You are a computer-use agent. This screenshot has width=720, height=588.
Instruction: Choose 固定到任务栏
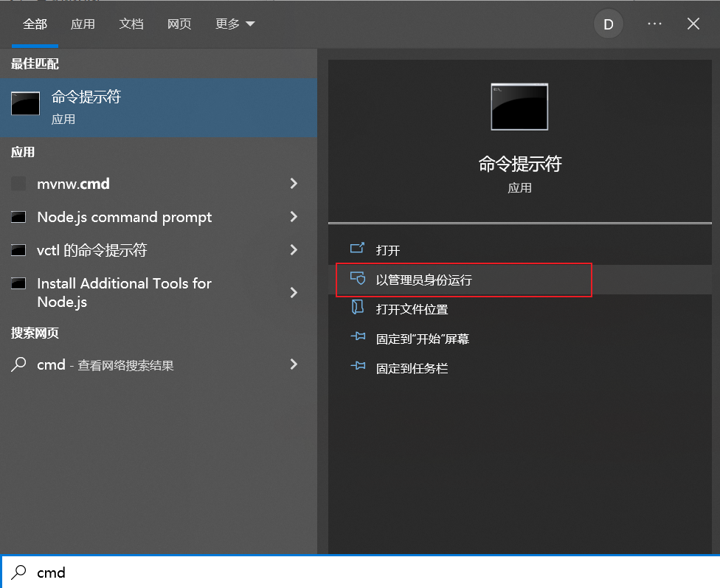click(x=520, y=368)
